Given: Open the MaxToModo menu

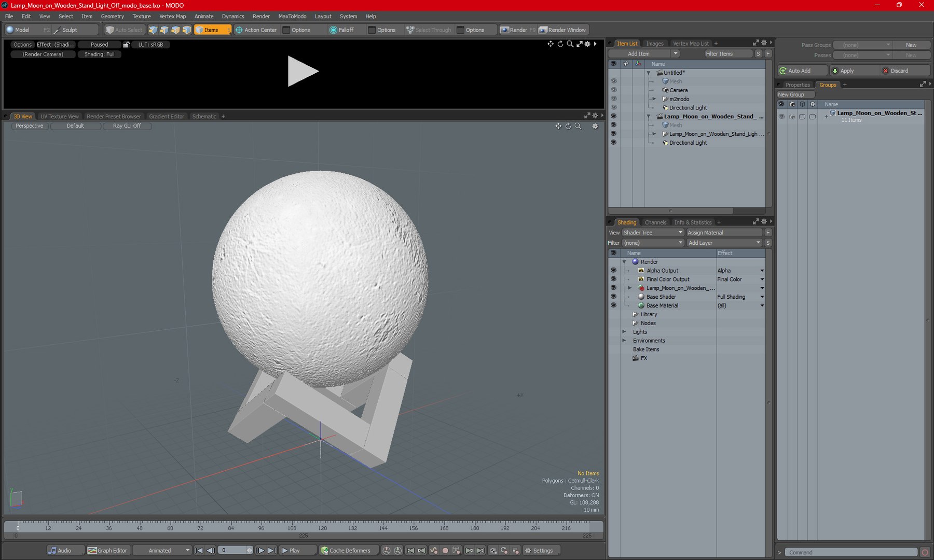Looking at the screenshot, I should click(x=292, y=16).
